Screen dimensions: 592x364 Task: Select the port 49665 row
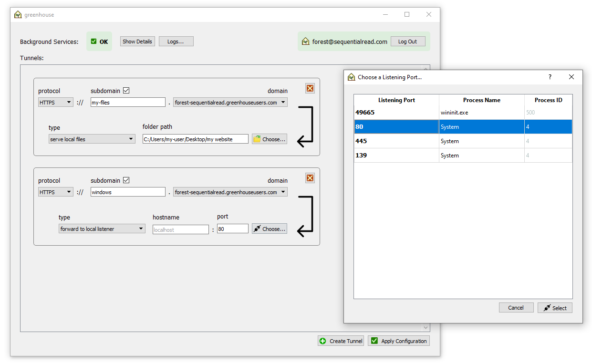point(463,113)
